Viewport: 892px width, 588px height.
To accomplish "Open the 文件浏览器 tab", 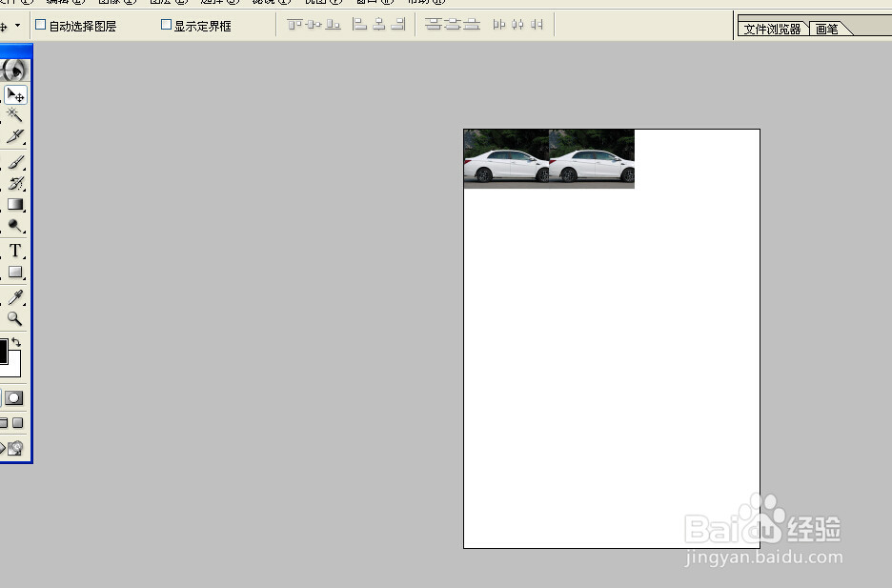I will point(773,29).
